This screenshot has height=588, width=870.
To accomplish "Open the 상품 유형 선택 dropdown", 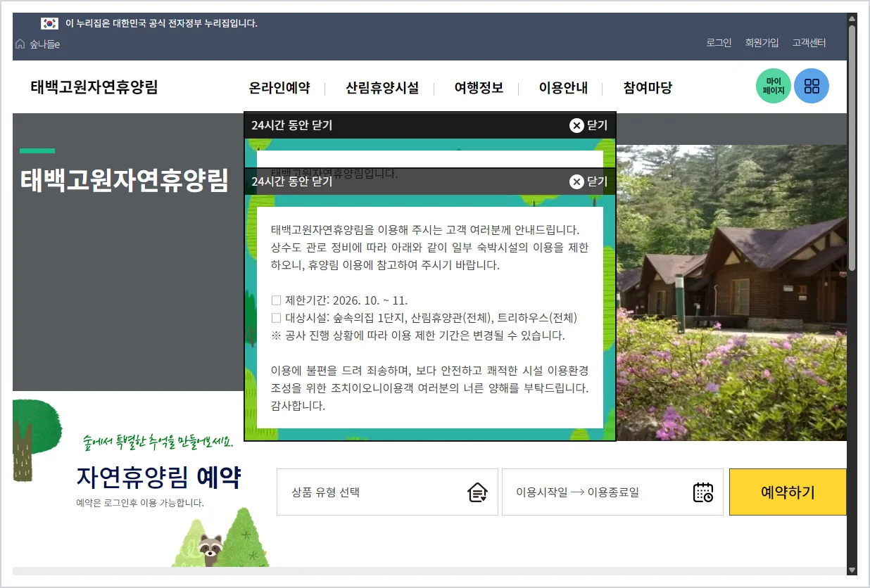I will coord(387,492).
